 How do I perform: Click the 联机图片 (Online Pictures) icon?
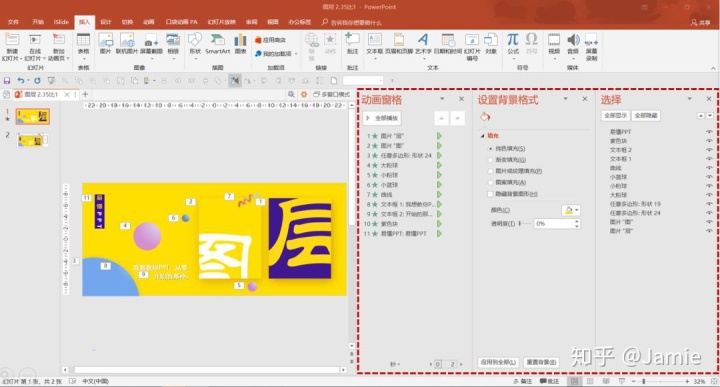coord(127,40)
